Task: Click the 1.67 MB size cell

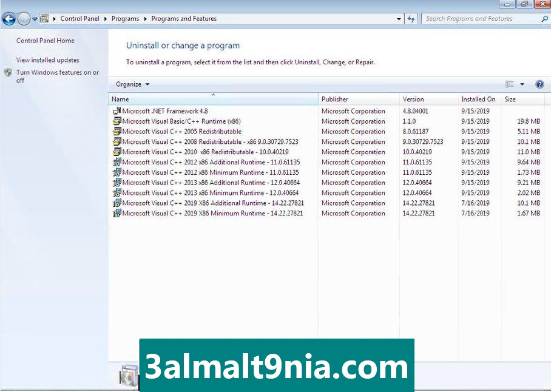Action: (529, 213)
